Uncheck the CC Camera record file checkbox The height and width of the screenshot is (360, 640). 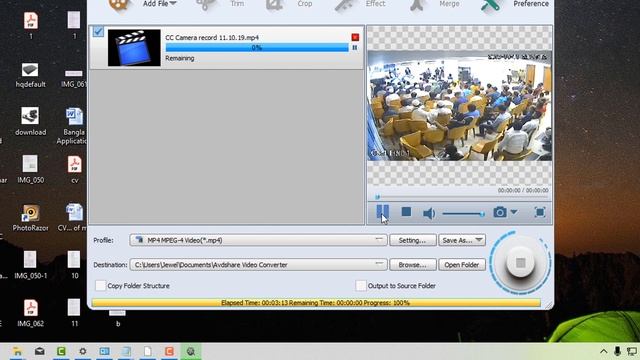click(x=98, y=31)
